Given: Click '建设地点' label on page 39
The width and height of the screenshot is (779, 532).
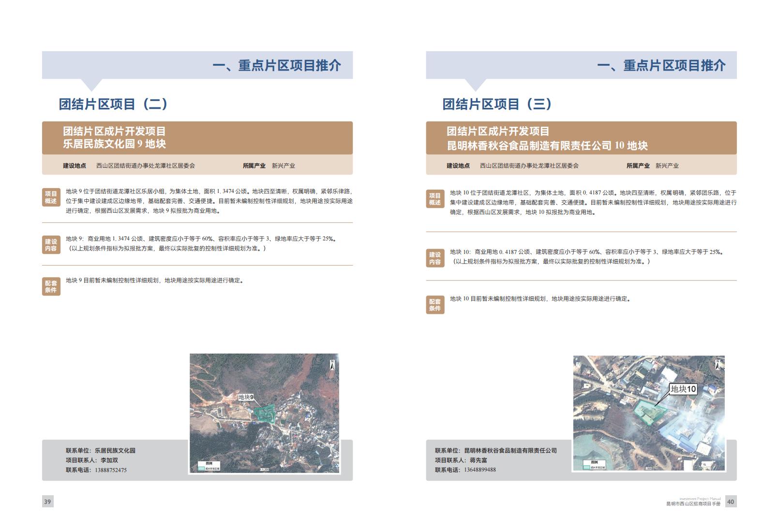Looking at the screenshot, I should click(75, 165).
